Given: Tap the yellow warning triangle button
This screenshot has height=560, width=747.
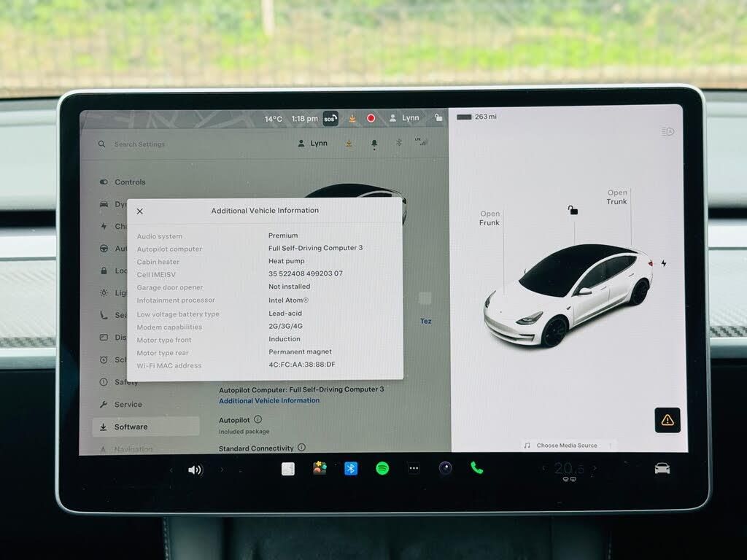Looking at the screenshot, I should point(667,420).
